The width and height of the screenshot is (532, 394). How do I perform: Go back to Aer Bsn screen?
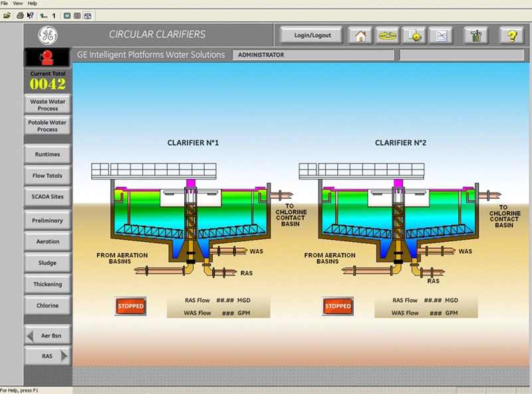coord(47,336)
